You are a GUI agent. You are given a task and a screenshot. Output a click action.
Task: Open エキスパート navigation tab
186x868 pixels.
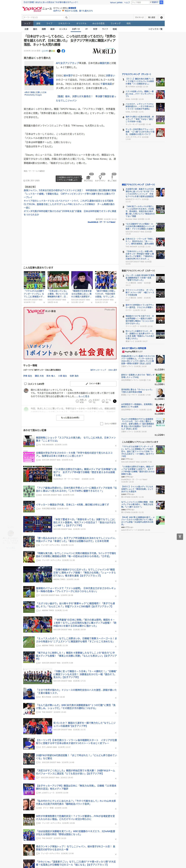(x=64, y=24)
